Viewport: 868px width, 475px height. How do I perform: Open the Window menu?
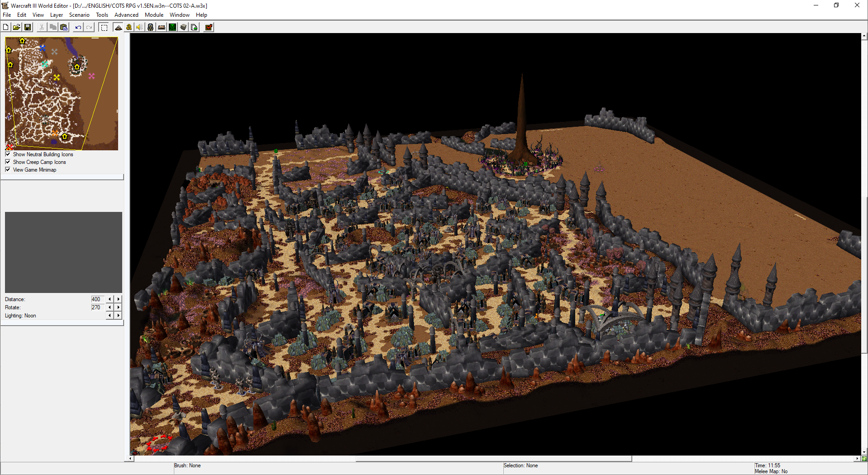pyautogui.click(x=179, y=15)
